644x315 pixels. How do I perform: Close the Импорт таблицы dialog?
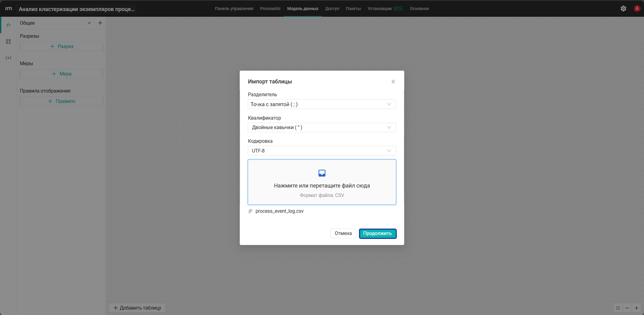coord(393,82)
